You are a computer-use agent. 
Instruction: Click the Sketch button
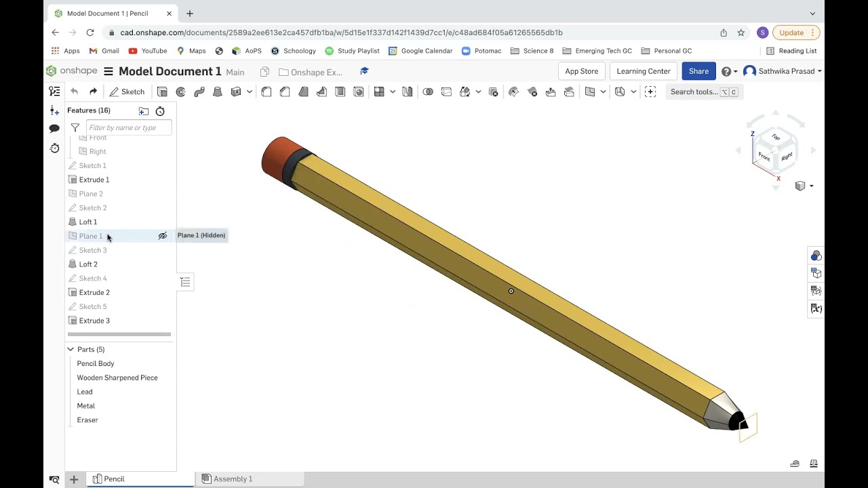click(127, 91)
